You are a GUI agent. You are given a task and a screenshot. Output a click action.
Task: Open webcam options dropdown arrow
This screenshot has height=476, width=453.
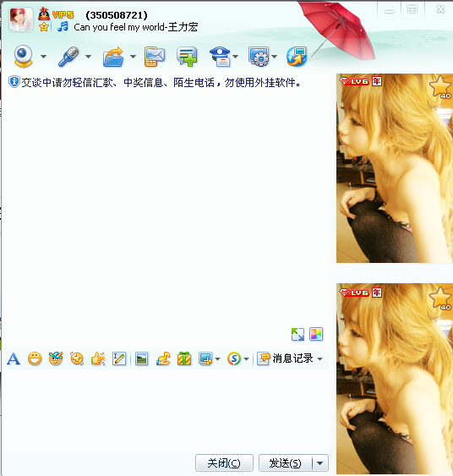click(x=43, y=57)
